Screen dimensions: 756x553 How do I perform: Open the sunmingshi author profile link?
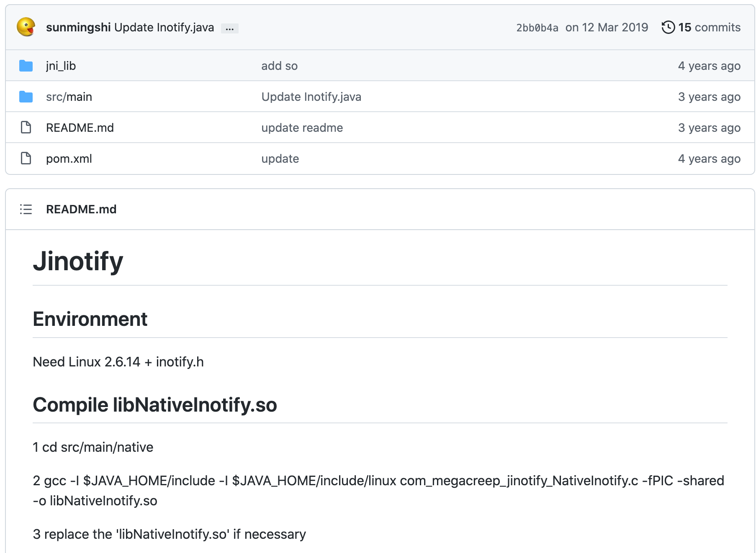78,27
